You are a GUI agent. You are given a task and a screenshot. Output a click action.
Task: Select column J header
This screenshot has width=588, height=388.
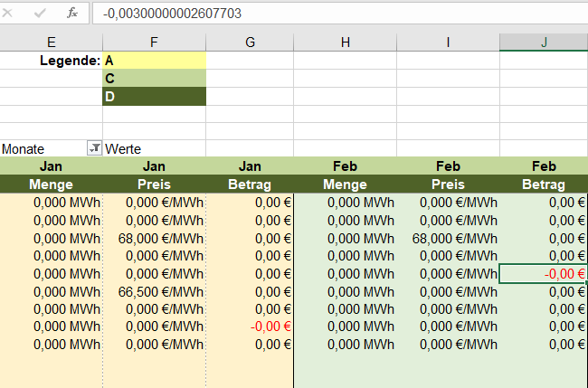[544, 43]
